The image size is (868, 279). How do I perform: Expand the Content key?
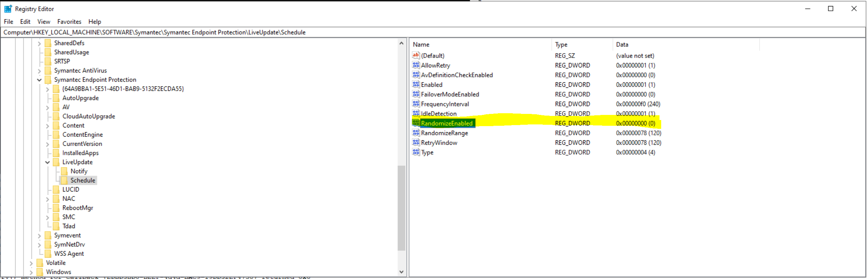pyautogui.click(x=48, y=126)
